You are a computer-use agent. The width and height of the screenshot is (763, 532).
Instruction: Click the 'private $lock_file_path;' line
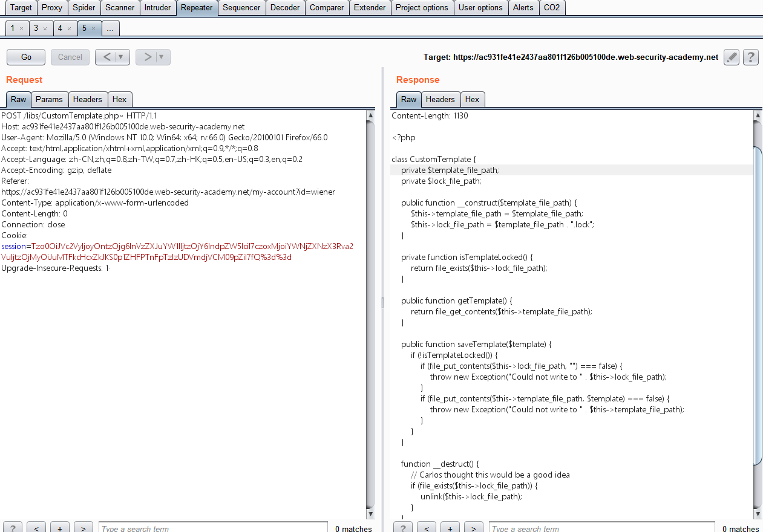click(x=441, y=181)
